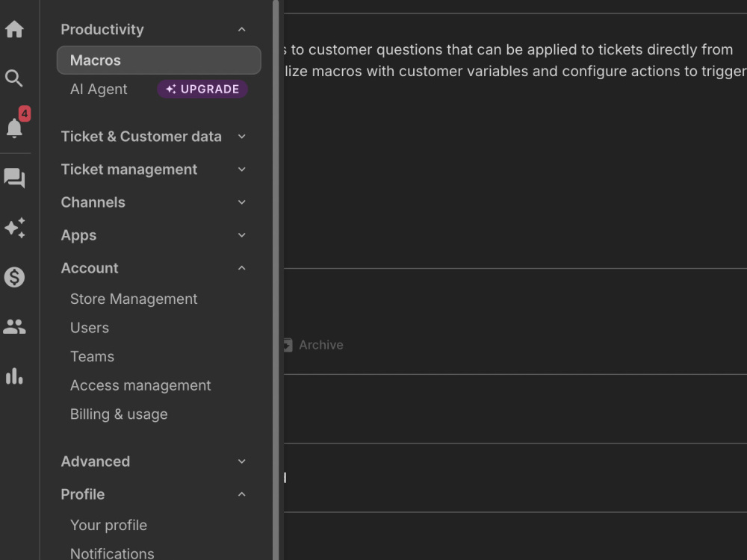Click the Archive button label
Viewport: 747px width, 560px height.
pyautogui.click(x=320, y=345)
